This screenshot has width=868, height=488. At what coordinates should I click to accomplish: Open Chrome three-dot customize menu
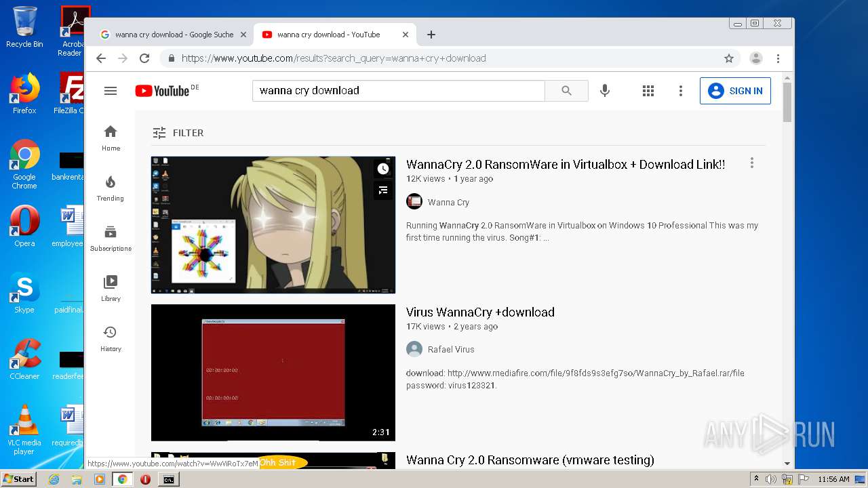pos(778,58)
